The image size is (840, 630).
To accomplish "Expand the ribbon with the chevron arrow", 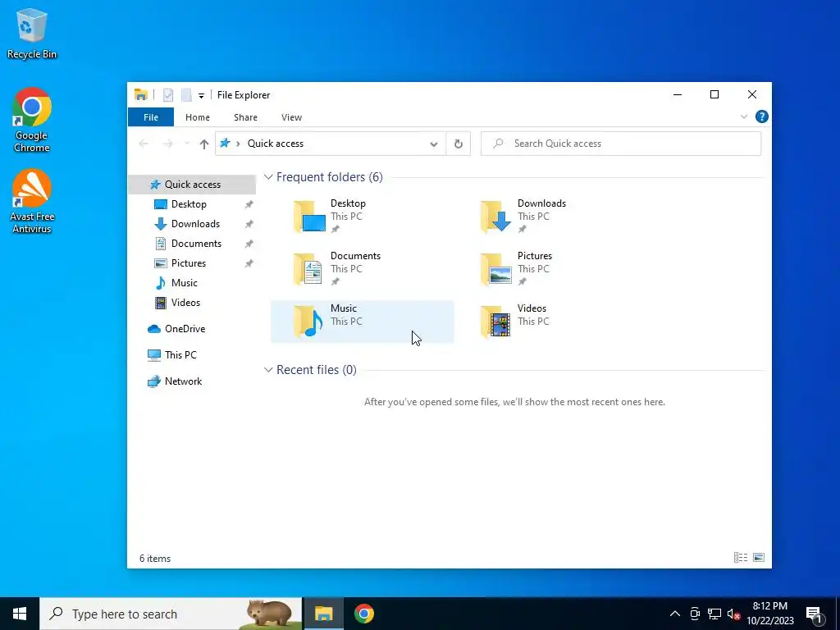I will click(743, 116).
